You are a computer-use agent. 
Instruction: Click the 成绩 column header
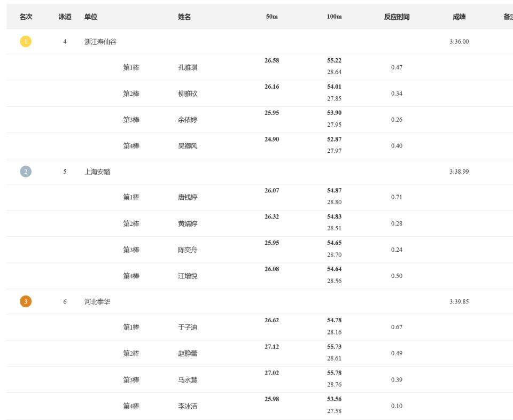pyautogui.click(x=459, y=17)
